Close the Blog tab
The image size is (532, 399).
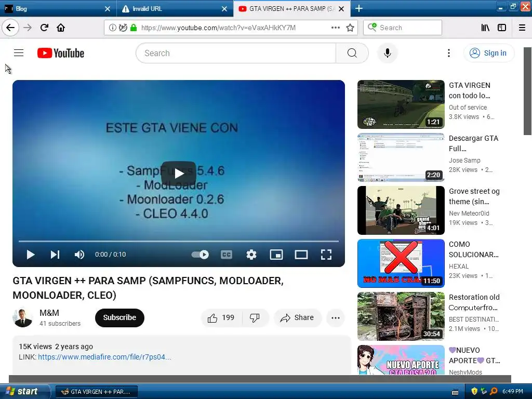(x=107, y=9)
